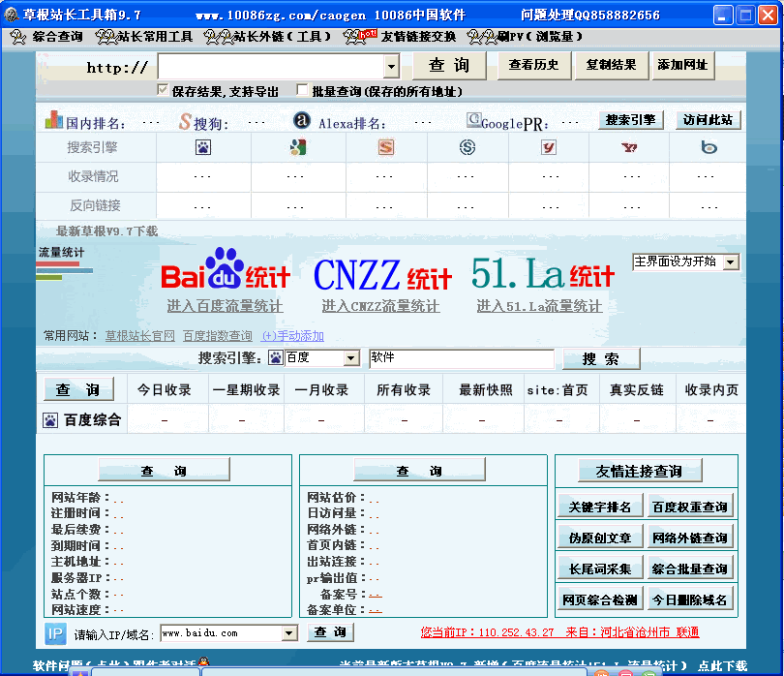784x676 pixels.
Task: Open the 百度指数查询 link
Action: (218, 336)
